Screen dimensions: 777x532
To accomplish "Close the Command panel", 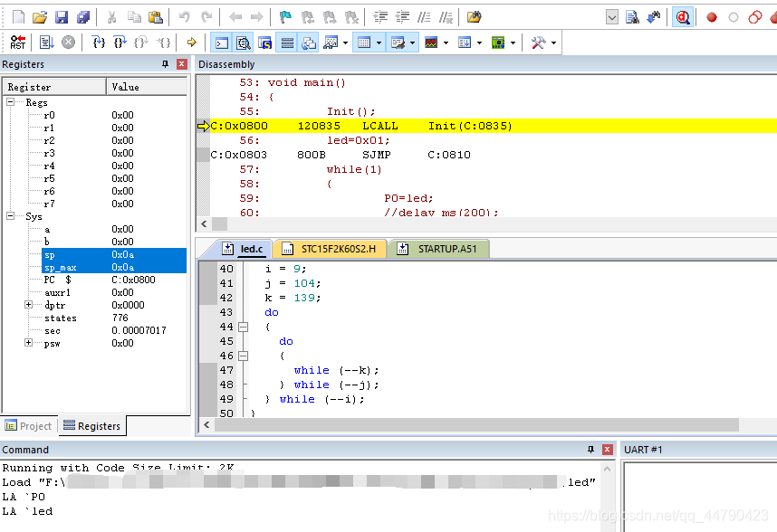I will [x=607, y=450].
